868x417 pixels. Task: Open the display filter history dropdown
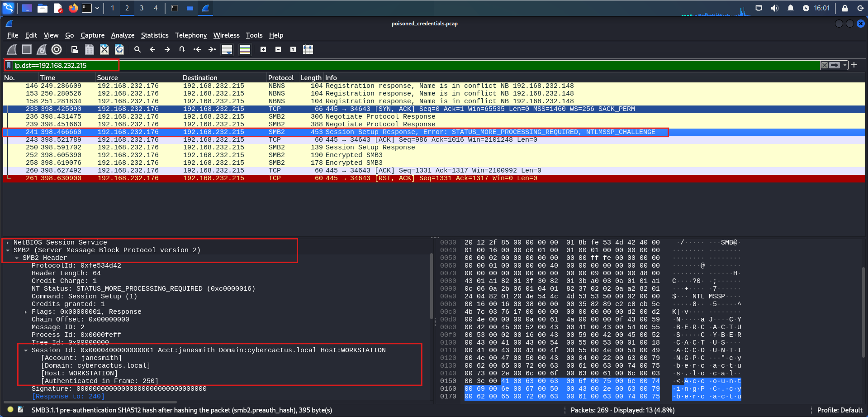(x=844, y=65)
